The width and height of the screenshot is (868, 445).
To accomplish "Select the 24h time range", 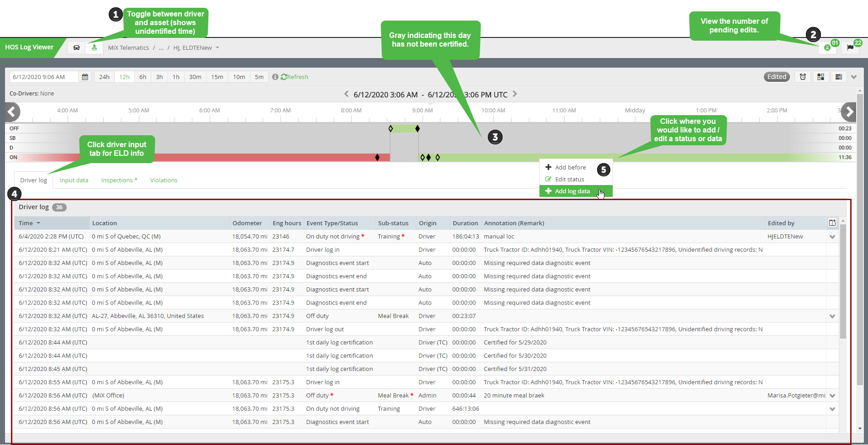I will tap(104, 77).
